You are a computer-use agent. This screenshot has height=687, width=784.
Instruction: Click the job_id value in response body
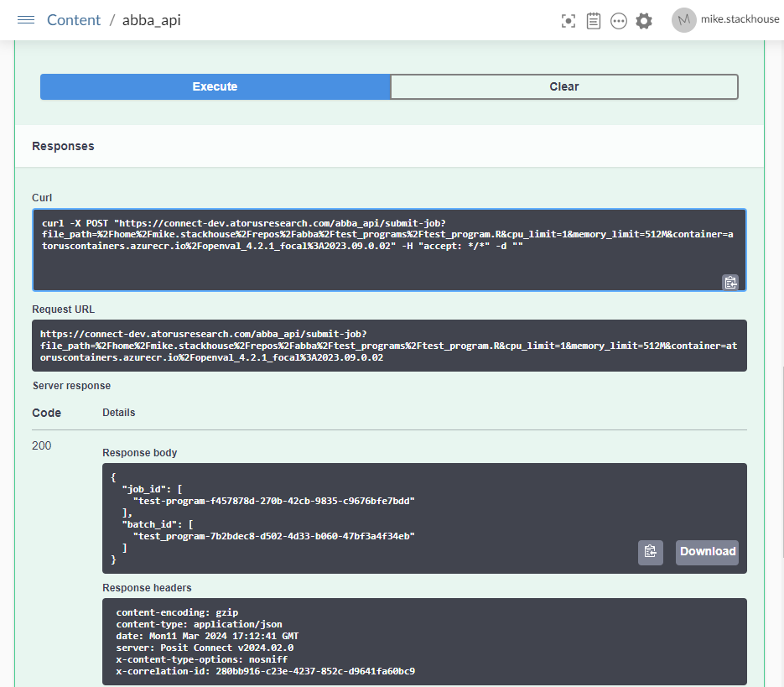273,501
